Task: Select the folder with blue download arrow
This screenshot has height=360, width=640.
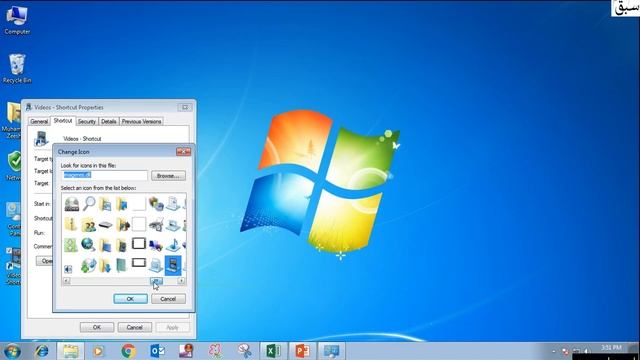Action: tap(105, 265)
